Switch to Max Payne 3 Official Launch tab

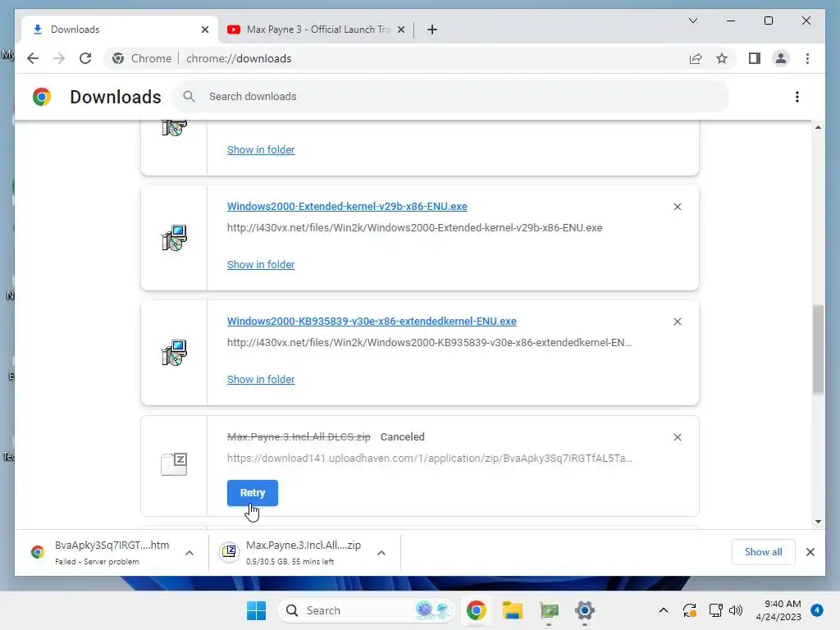(316, 30)
